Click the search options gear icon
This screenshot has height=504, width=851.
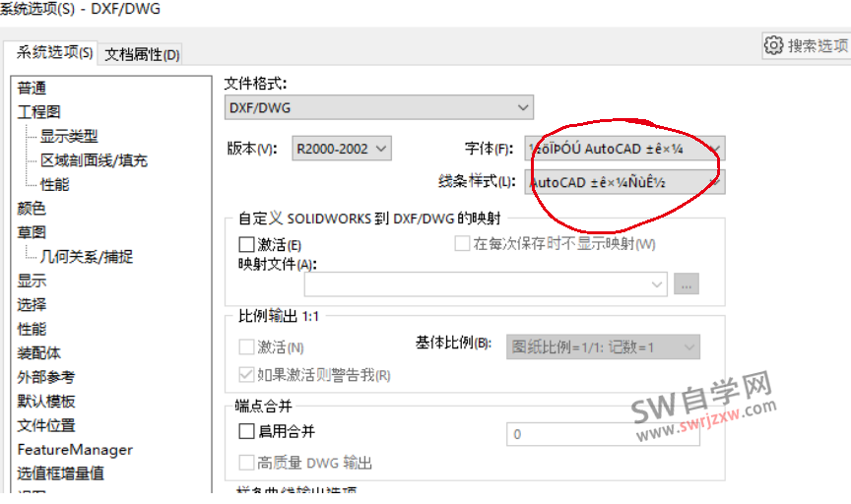point(773,45)
